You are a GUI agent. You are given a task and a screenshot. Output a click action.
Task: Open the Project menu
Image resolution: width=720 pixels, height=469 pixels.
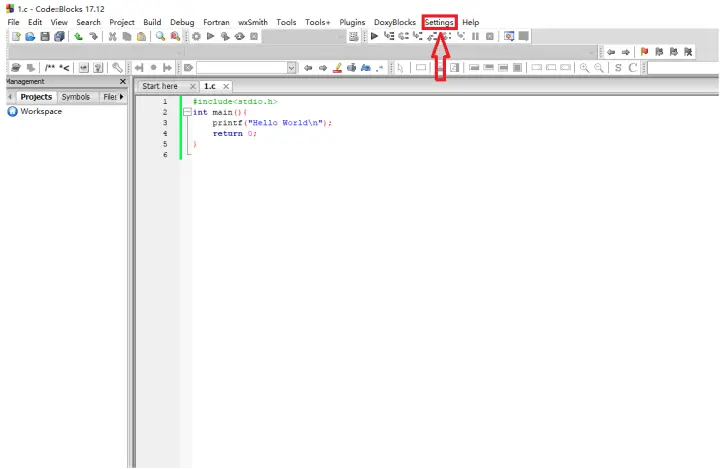point(122,22)
